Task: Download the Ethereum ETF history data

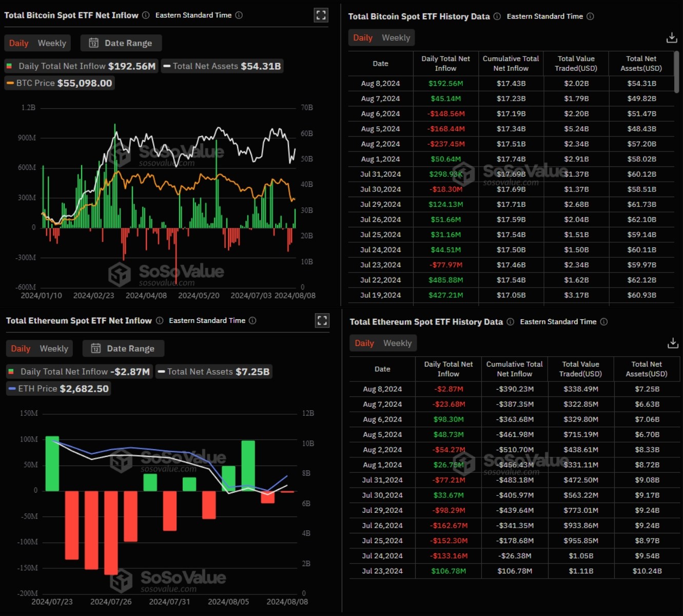Action: click(x=671, y=342)
